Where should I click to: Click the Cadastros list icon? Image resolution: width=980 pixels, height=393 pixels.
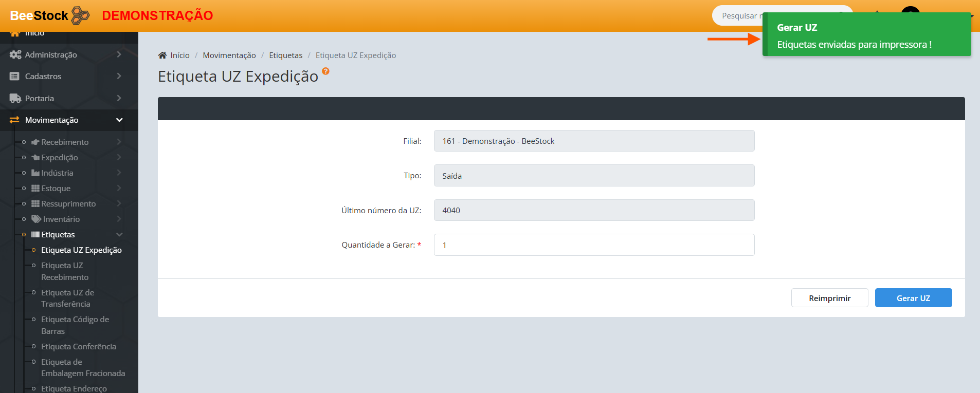(x=14, y=76)
